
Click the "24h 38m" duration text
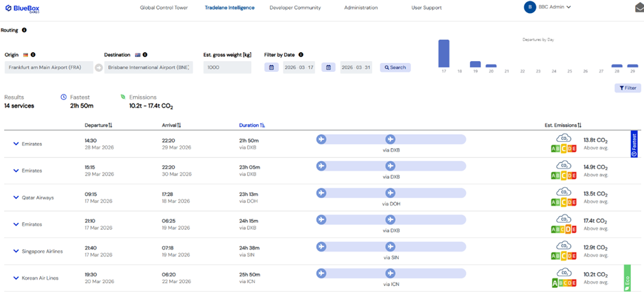click(x=249, y=247)
